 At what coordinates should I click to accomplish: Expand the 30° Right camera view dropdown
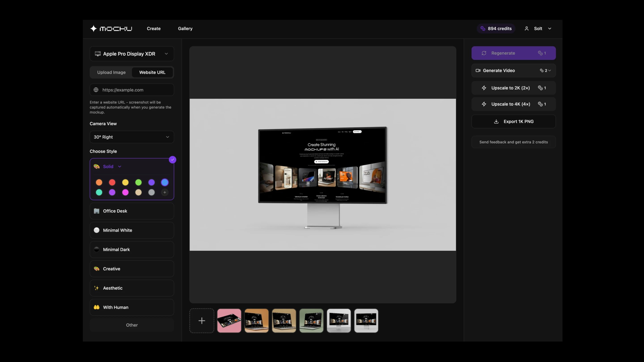click(132, 137)
